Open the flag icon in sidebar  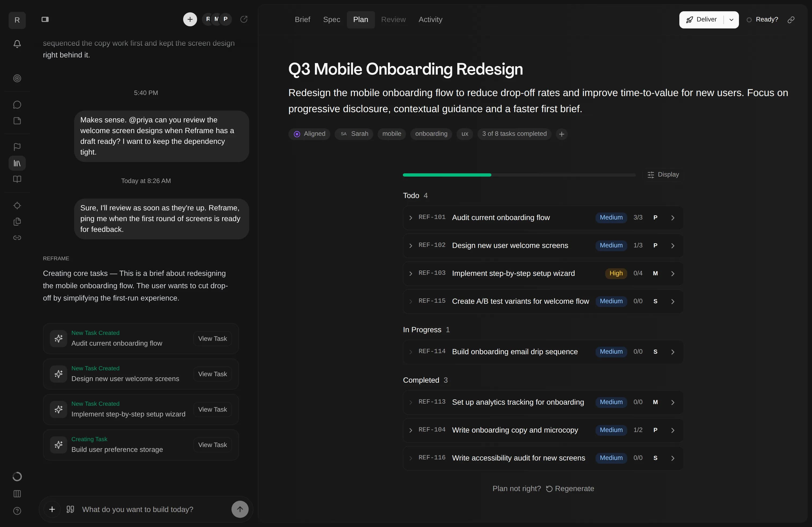point(17,147)
